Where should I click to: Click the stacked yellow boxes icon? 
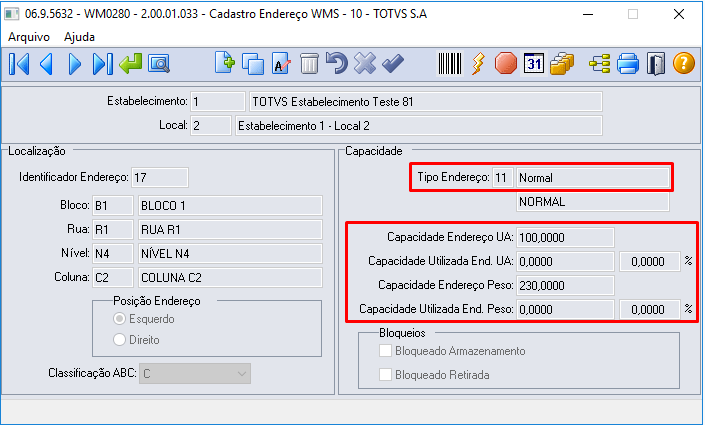click(562, 63)
